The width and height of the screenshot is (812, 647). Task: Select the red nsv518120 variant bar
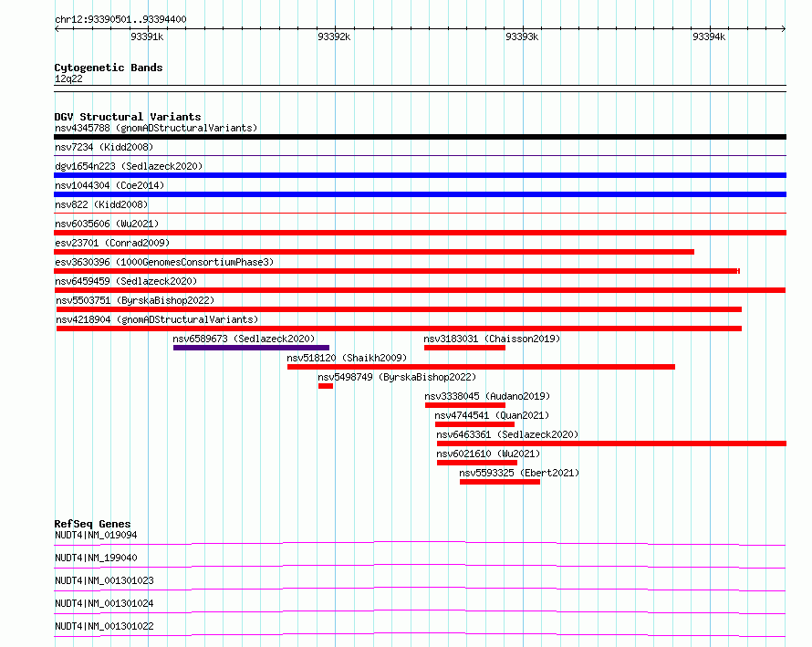(x=481, y=367)
